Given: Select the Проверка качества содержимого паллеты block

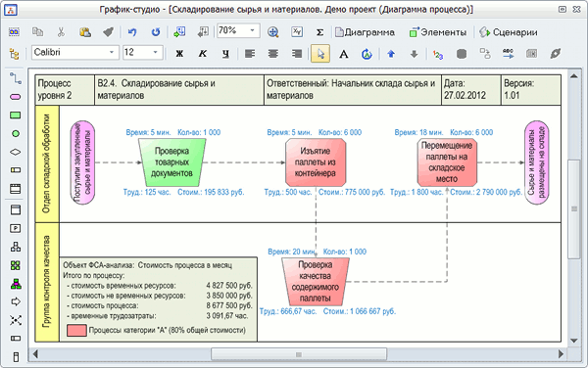Looking at the screenshot, I should point(316,282).
